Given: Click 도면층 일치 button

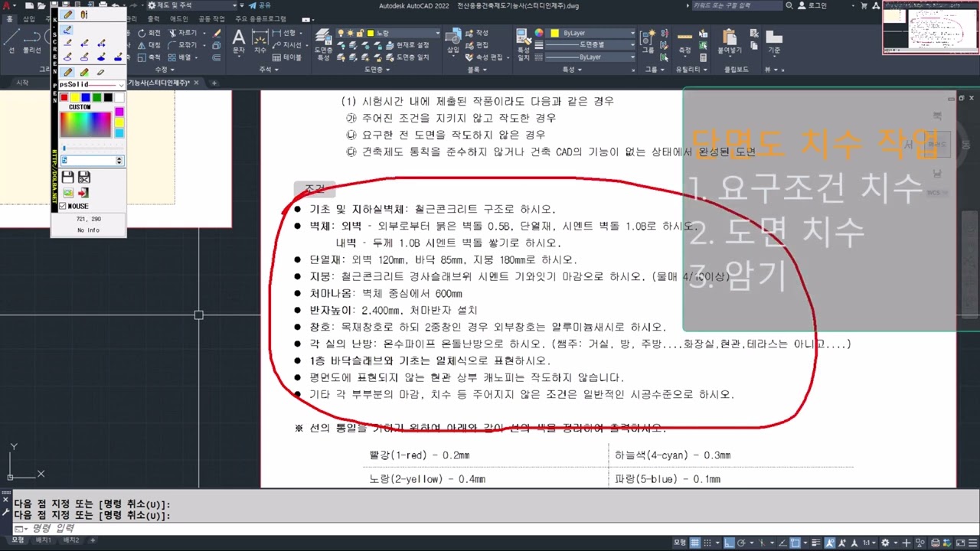Looking at the screenshot, I should click(x=408, y=57).
